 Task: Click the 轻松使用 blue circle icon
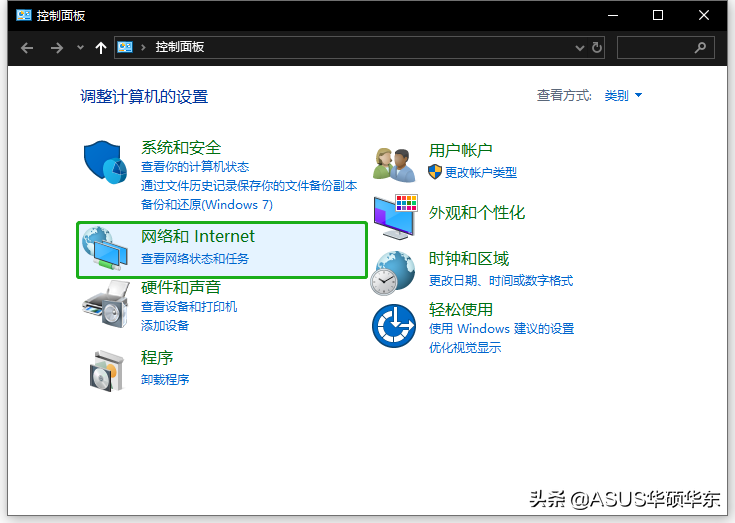(x=394, y=326)
